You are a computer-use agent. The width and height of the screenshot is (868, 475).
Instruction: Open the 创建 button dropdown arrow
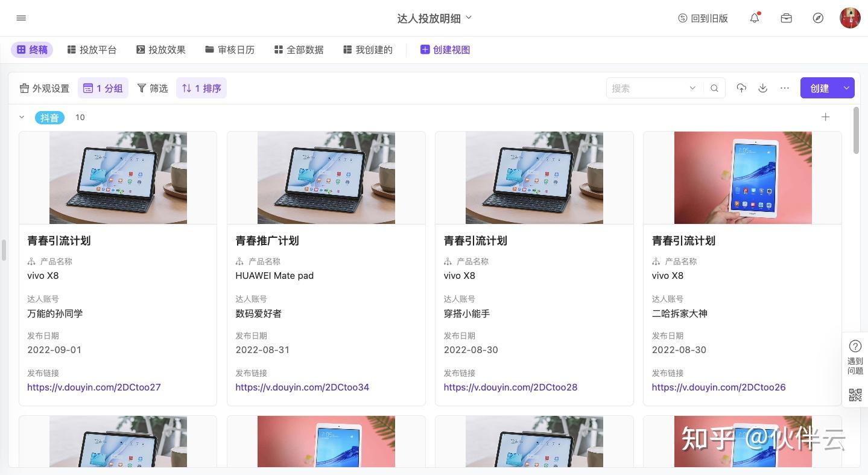coord(846,88)
